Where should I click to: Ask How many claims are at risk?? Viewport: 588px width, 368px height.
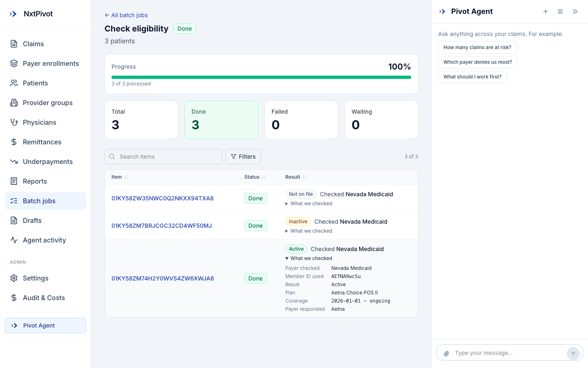477,47
